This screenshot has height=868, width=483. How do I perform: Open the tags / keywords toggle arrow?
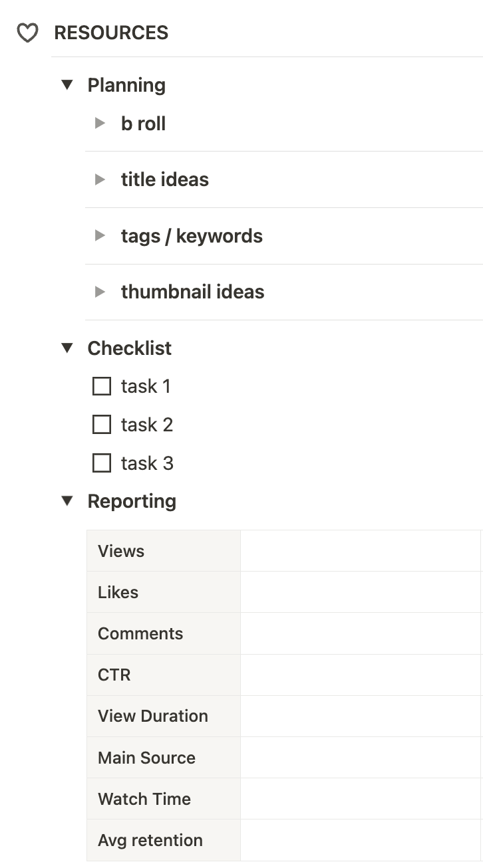point(100,236)
